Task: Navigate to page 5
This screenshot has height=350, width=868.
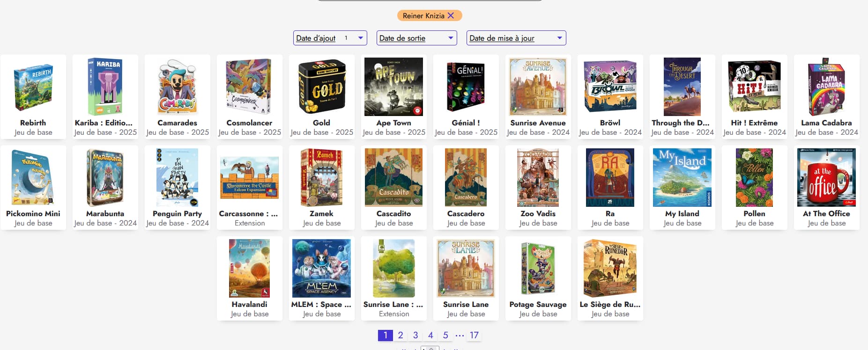Action: click(445, 335)
